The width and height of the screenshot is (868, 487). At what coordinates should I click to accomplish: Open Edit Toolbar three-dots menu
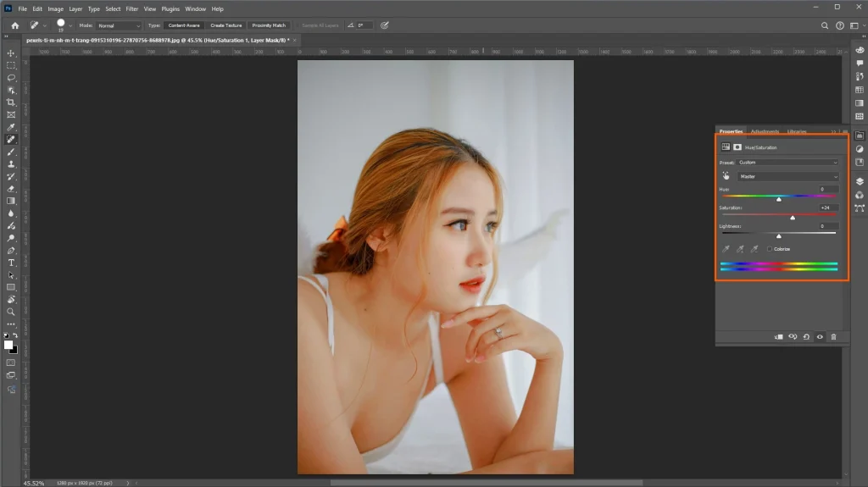(x=11, y=324)
